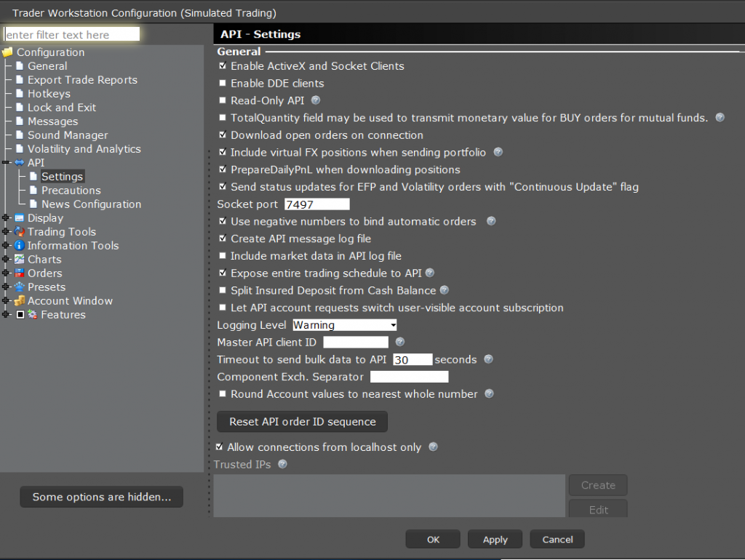Click the help icon next to Trusted IPs
745x560 pixels.
[x=283, y=464]
